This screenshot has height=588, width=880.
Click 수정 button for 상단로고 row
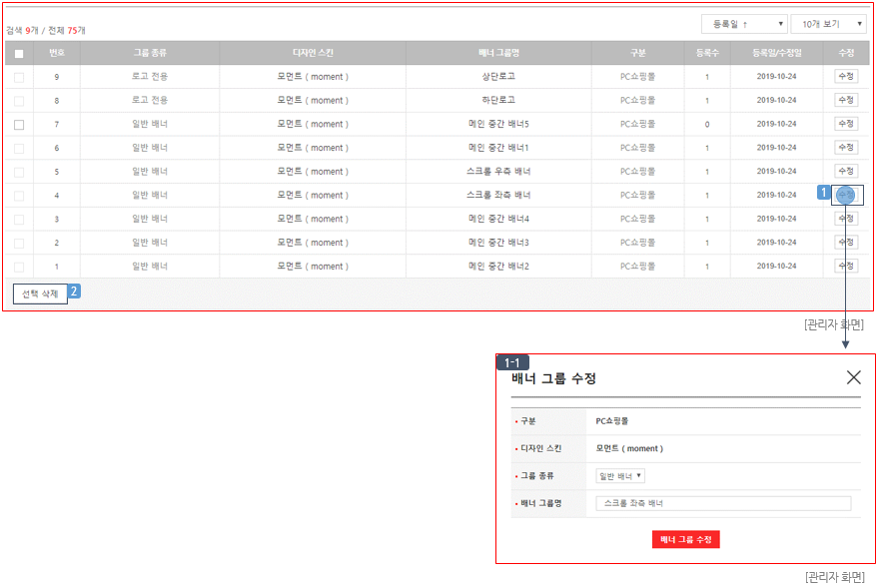coord(846,76)
